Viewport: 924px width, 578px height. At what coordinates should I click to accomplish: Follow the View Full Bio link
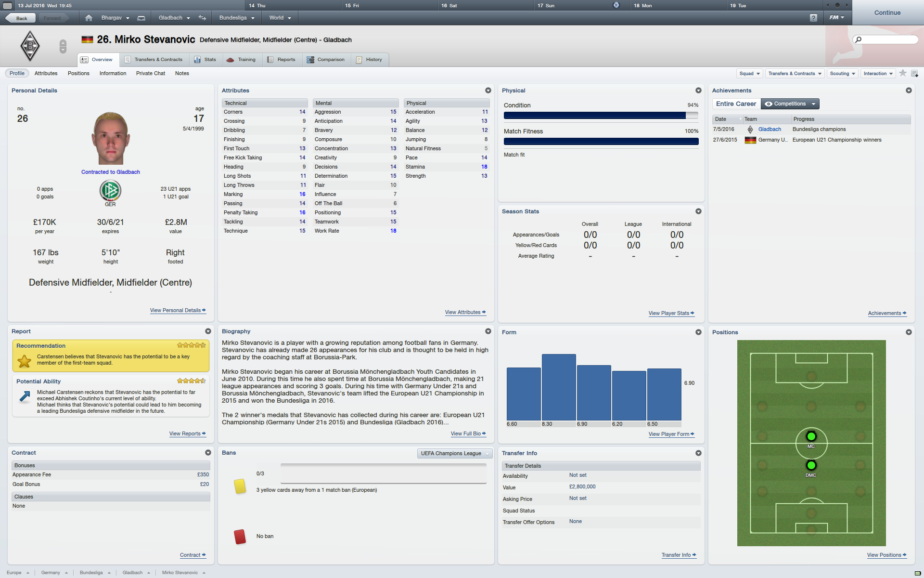click(x=468, y=433)
